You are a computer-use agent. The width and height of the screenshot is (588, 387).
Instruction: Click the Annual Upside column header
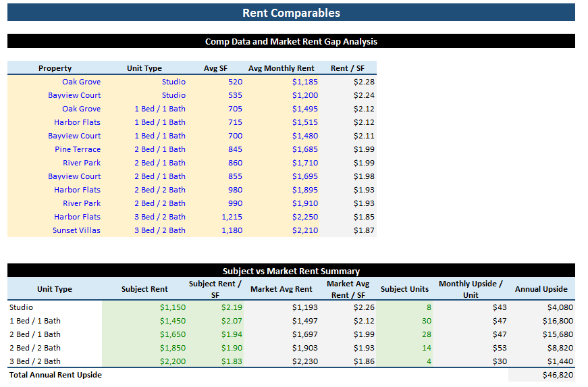tap(541, 289)
